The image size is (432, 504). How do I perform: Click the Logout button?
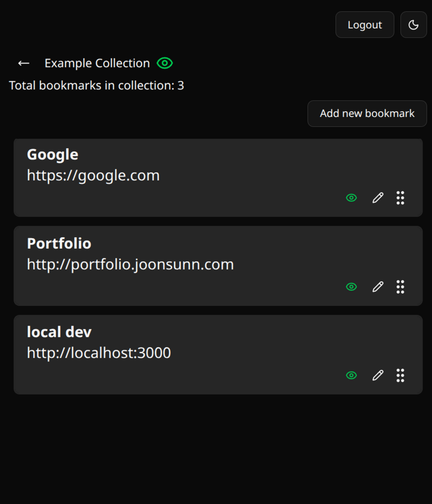tap(365, 25)
